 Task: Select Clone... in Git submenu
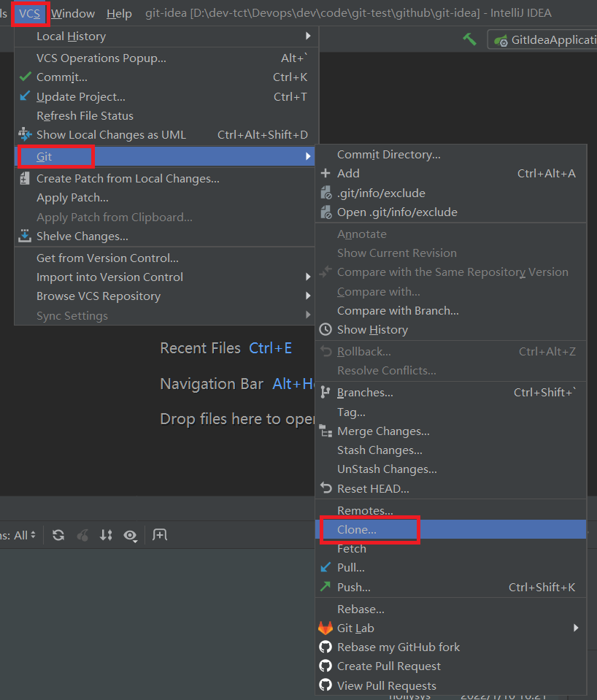(x=451, y=529)
